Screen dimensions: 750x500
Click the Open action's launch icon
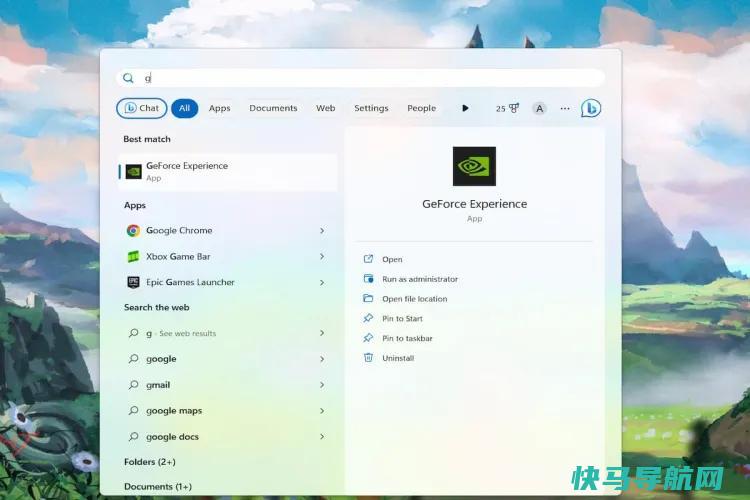point(368,259)
